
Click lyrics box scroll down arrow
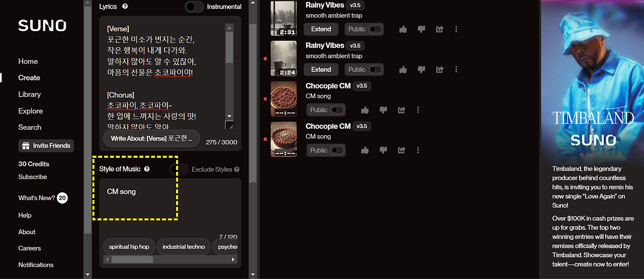(229, 116)
